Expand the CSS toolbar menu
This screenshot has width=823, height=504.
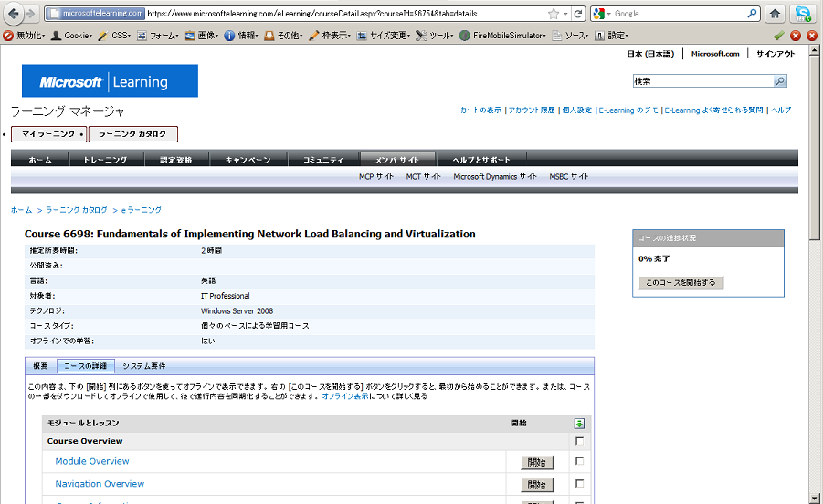[120, 36]
